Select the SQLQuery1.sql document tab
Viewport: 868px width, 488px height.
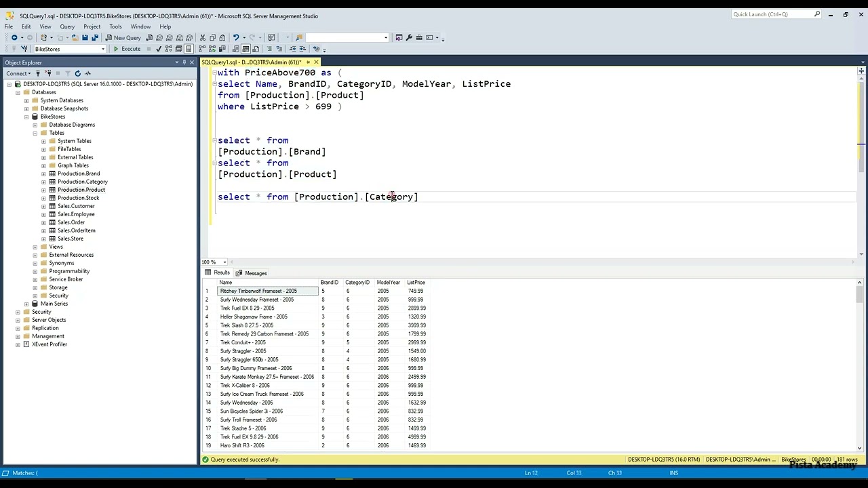pos(252,62)
